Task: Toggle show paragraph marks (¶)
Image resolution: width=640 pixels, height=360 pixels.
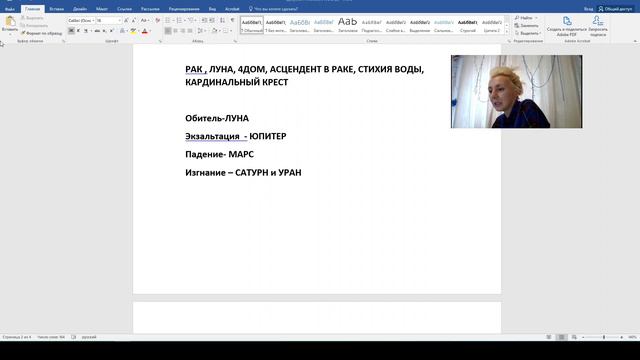Action: pyautogui.click(x=233, y=20)
